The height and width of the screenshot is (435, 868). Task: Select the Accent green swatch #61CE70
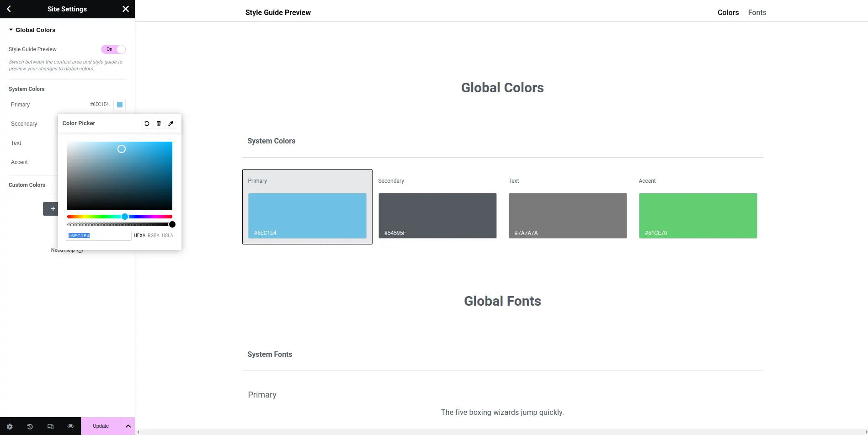pyautogui.click(x=698, y=216)
